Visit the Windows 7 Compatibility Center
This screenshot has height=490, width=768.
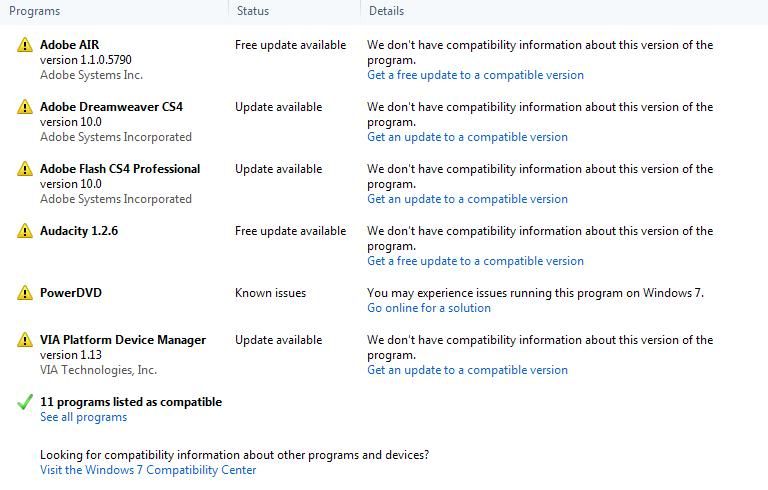click(148, 470)
